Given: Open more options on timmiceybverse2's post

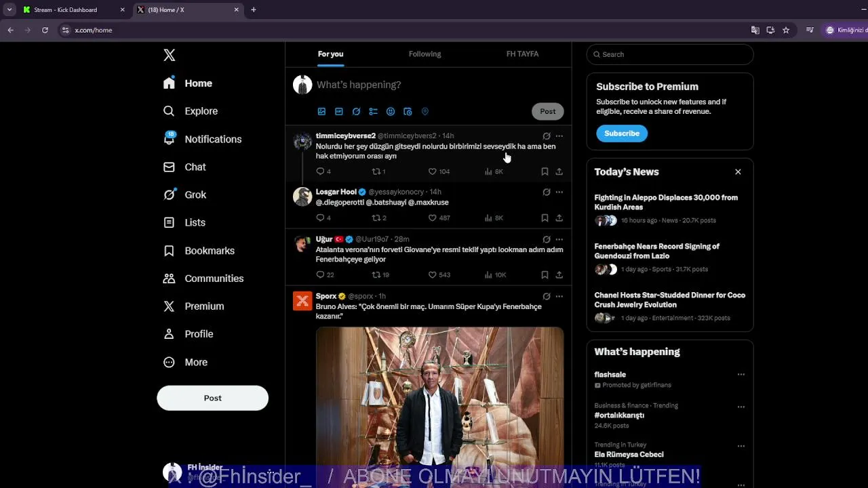Looking at the screenshot, I should pos(559,136).
